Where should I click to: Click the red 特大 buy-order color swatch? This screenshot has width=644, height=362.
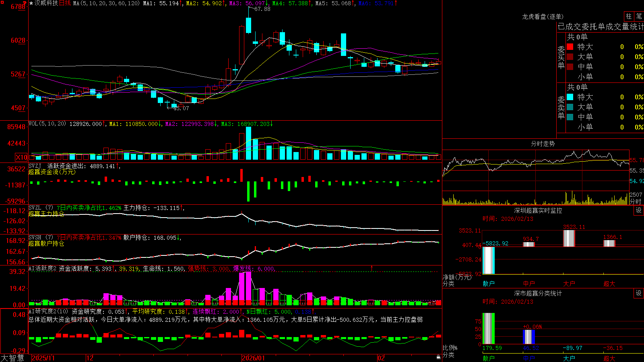[x=570, y=47]
